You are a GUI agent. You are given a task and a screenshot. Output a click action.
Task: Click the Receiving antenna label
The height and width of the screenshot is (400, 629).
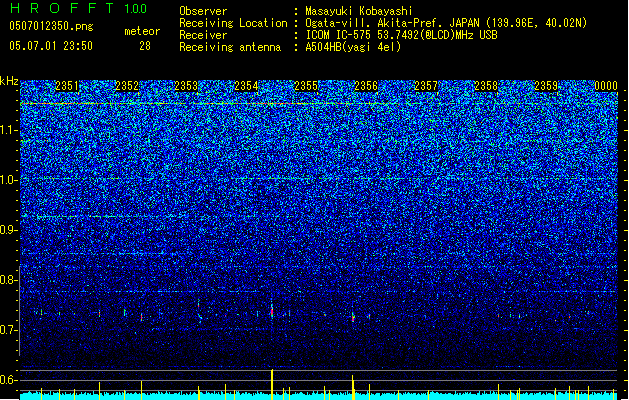coord(230,47)
